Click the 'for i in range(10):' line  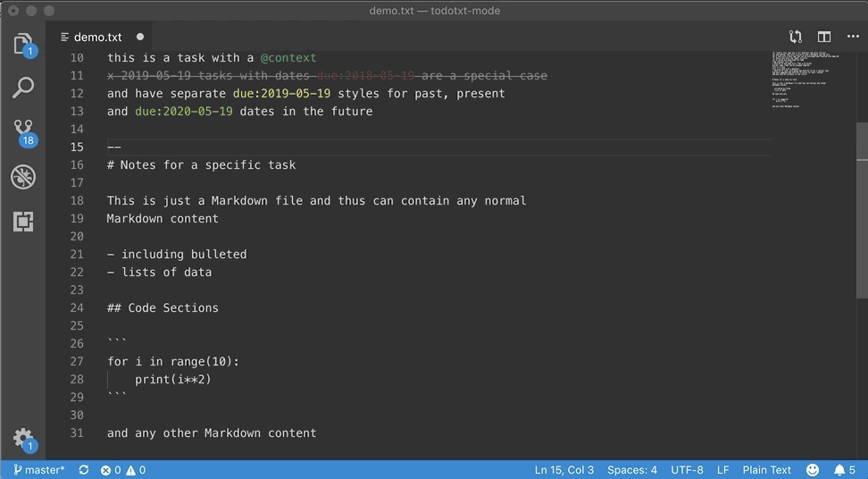173,362
